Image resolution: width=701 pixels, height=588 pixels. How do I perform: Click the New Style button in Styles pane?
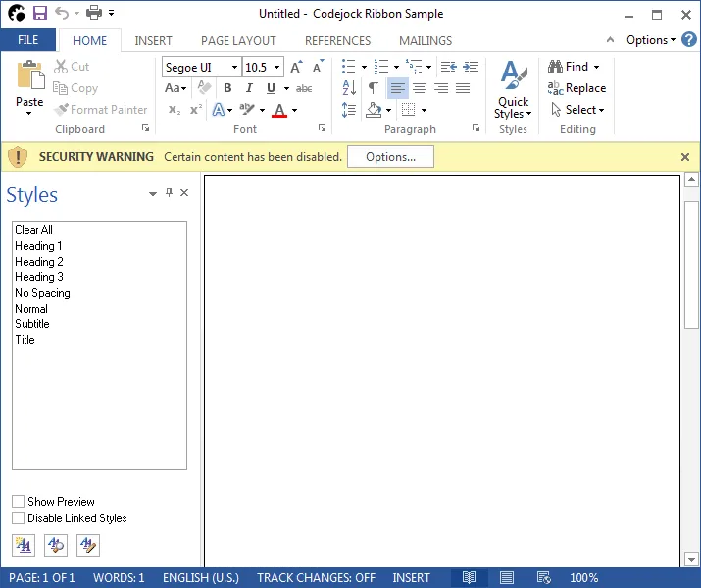pos(24,545)
